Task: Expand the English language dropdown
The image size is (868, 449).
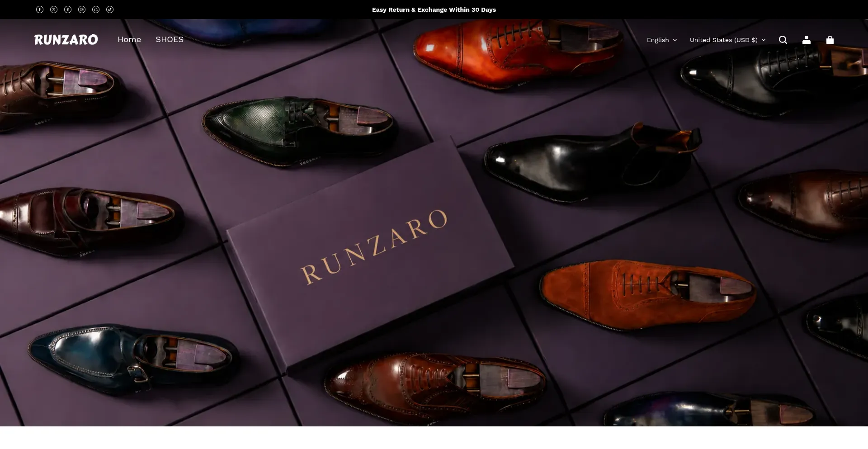Action: coord(662,40)
